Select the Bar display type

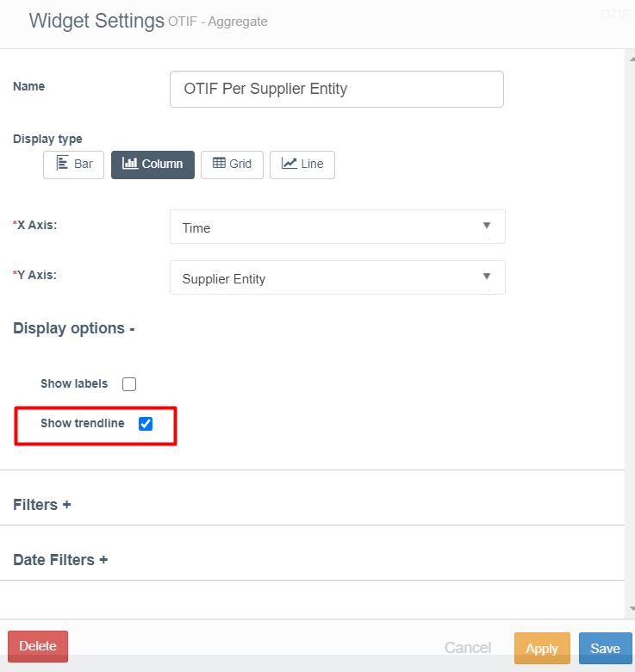click(x=74, y=165)
